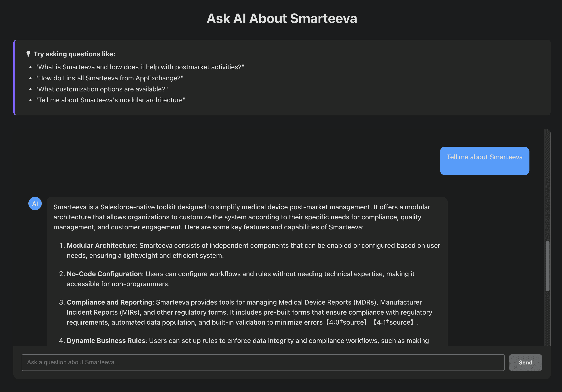
Task: Click the 4:0 source citation
Action: point(346,322)
